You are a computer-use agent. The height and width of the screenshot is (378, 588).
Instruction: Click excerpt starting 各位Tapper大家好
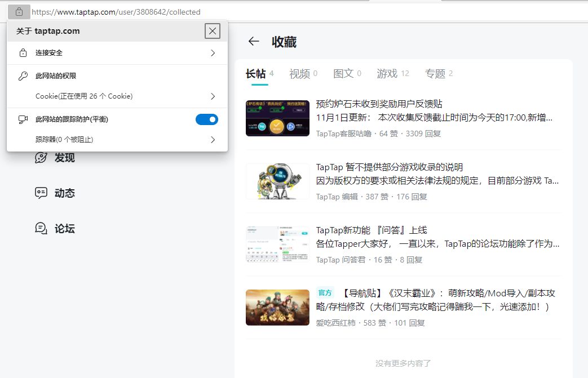click(437, 244)
